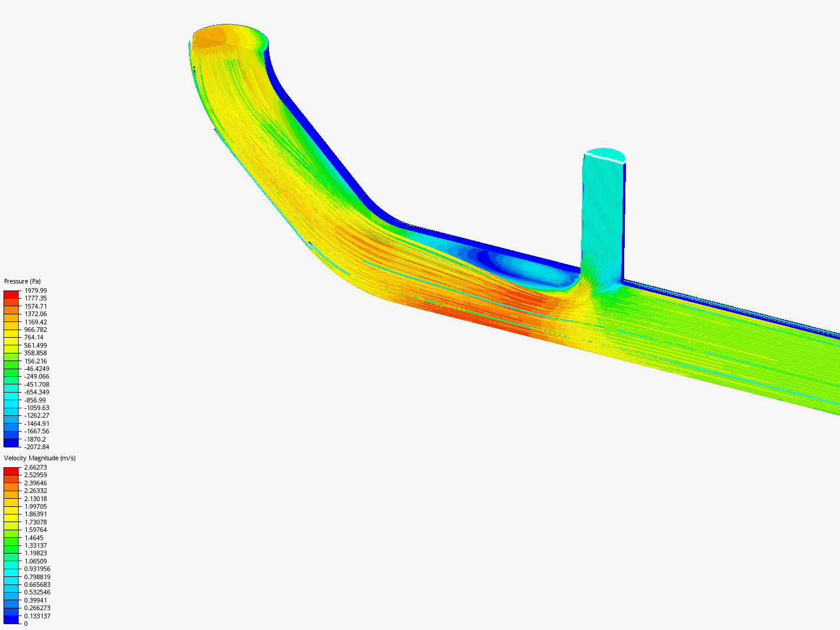Select velocity legend value 2.26332
The image size is (840, 630).
pos(36,491)
